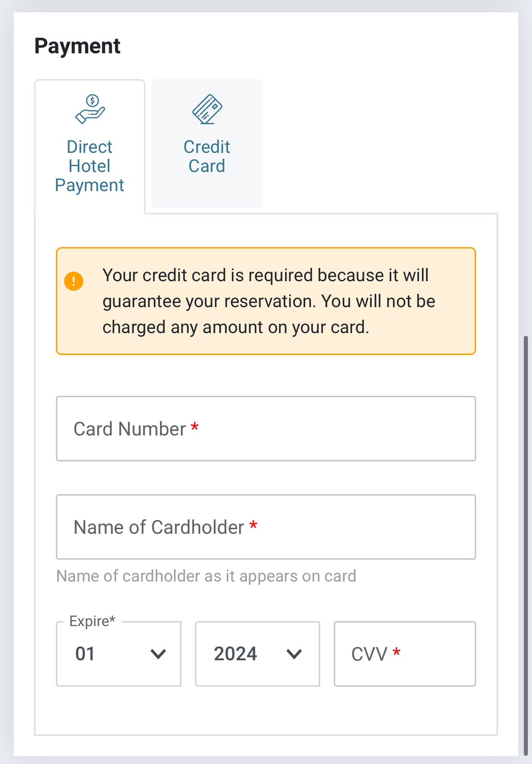Click the credit card guarantee notice text
Screen dimensions: 532x764
pyautogui.click(x=269, y=301)
